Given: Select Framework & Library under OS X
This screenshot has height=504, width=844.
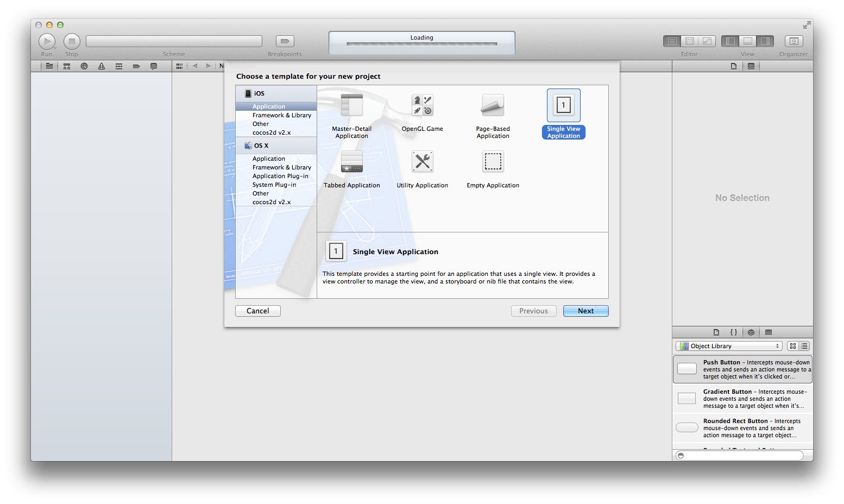Looking at the screenshot, I should coord(276,167).
